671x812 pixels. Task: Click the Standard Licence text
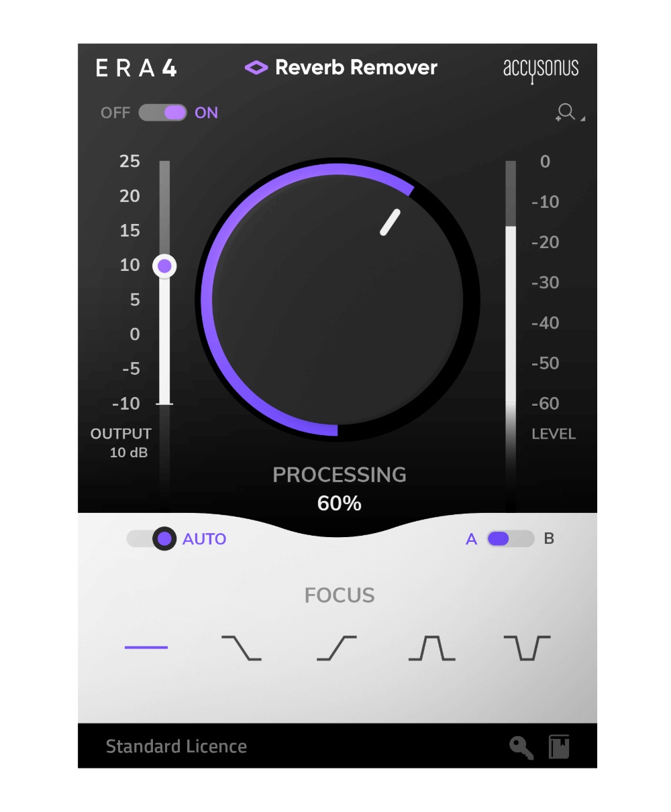pyautogui.click(x=176, y=746)
